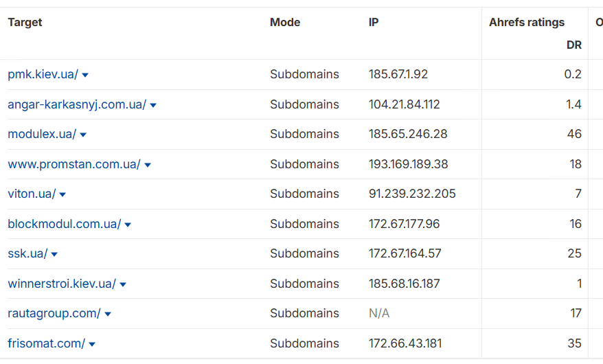Expand dropdown arrow beside angar-karkasnyj.com.ua/
Image resolution: width=603 pixels, height=364 pixels.
[x=153, y=105]
